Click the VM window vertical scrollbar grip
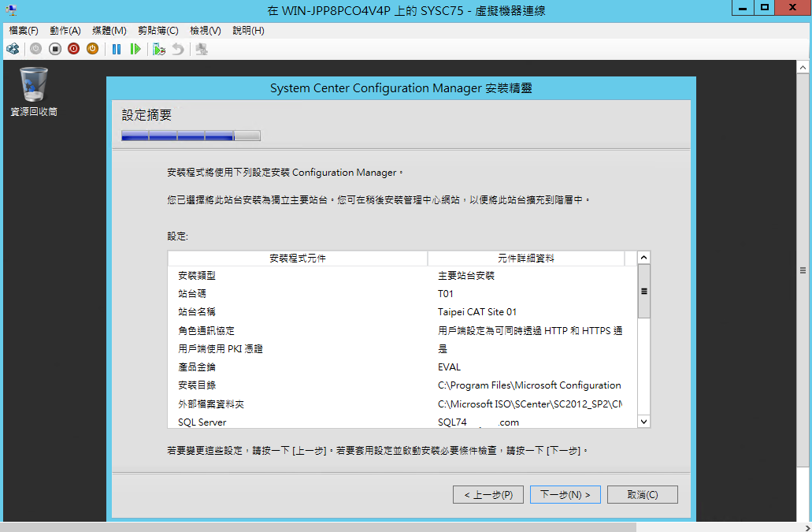 [803, 270]
